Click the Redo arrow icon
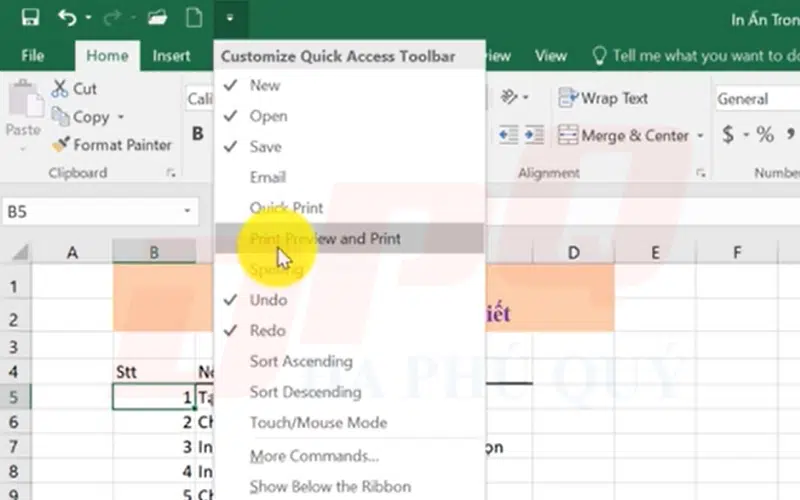The height and width of the screenshot is (500, 800). (x=112, y=18)
